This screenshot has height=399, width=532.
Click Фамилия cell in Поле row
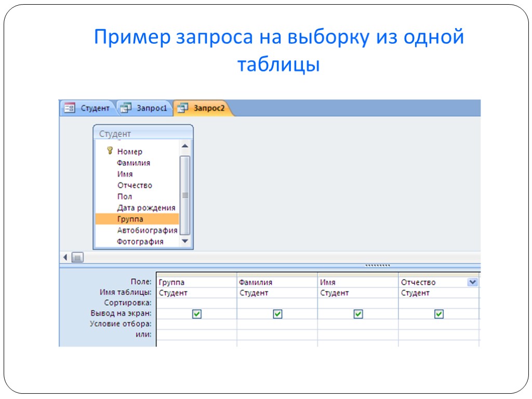(277, 282)
